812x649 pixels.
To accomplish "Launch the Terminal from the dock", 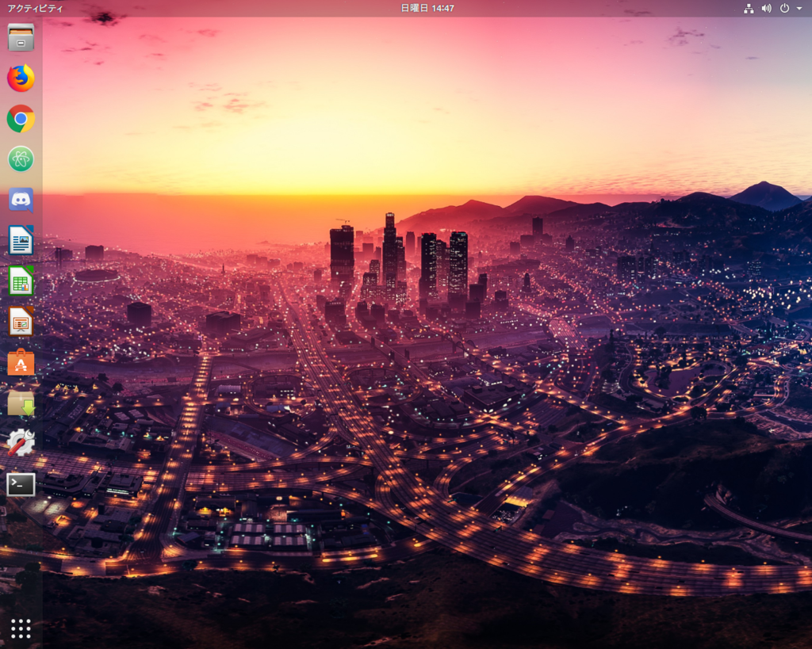I will 21,484.
